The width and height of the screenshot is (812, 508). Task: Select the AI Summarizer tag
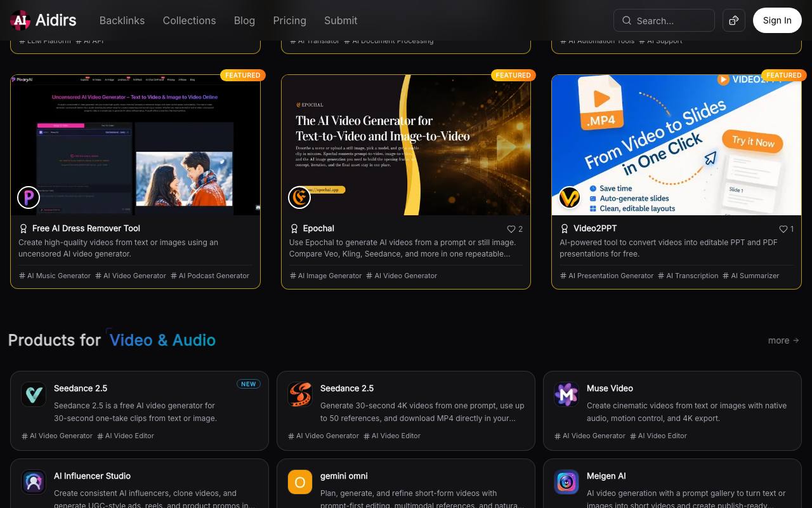click(x=751, y=276)
